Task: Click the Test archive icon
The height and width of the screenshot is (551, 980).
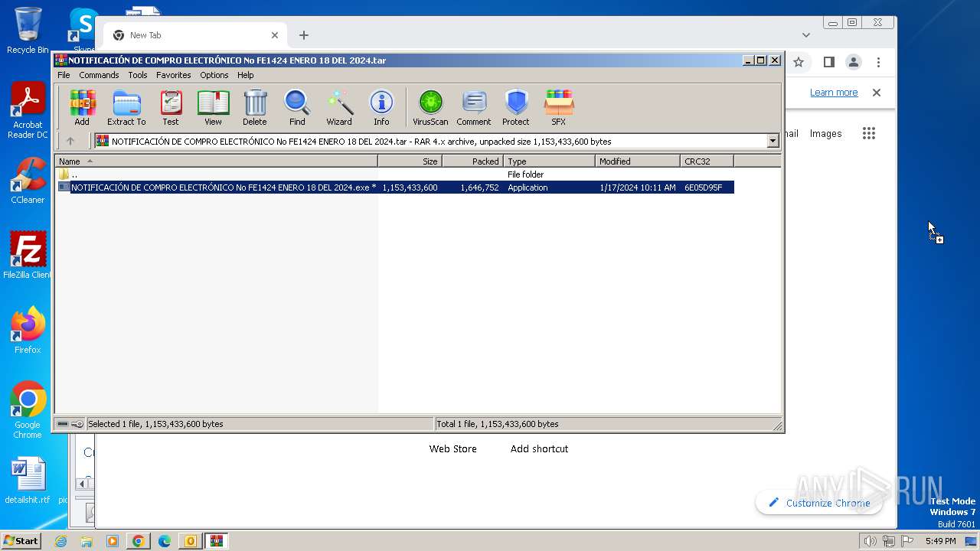Action: point(171,107)
